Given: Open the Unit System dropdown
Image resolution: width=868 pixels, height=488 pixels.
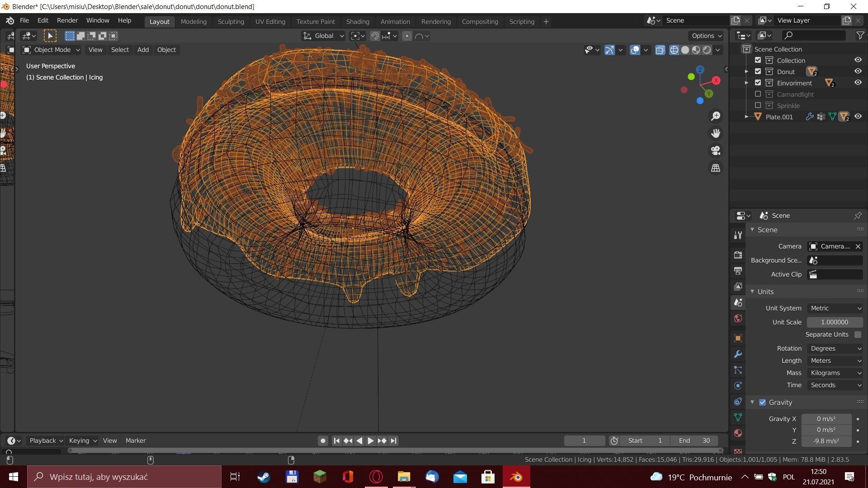Looking at the screenshot, I should tap(835, 308).
